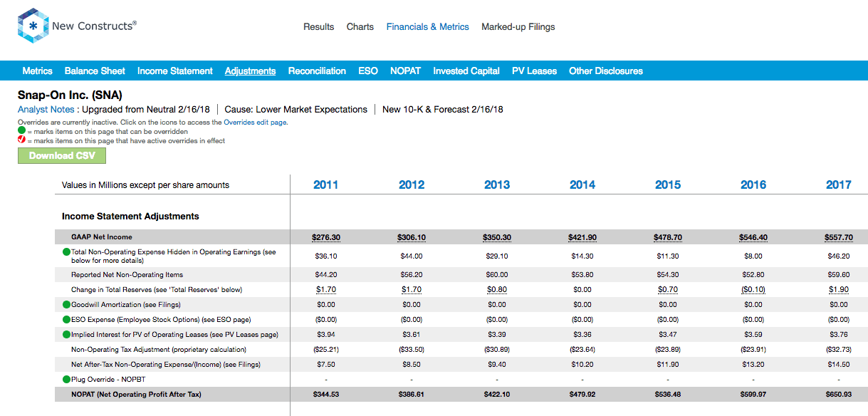The height and width of the screenshot is (416, 868).
Task: Click 2016 Implied Interest value $3.59
Action: (x=753, y=335)
